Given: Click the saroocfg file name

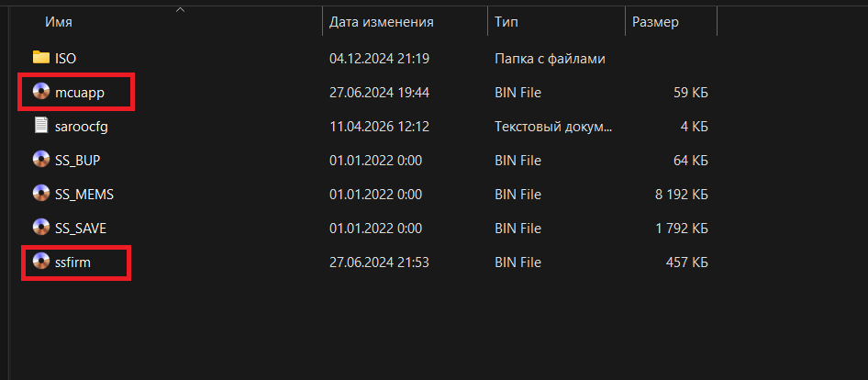Looking at the screenshot, I should (x=82, y=126).
